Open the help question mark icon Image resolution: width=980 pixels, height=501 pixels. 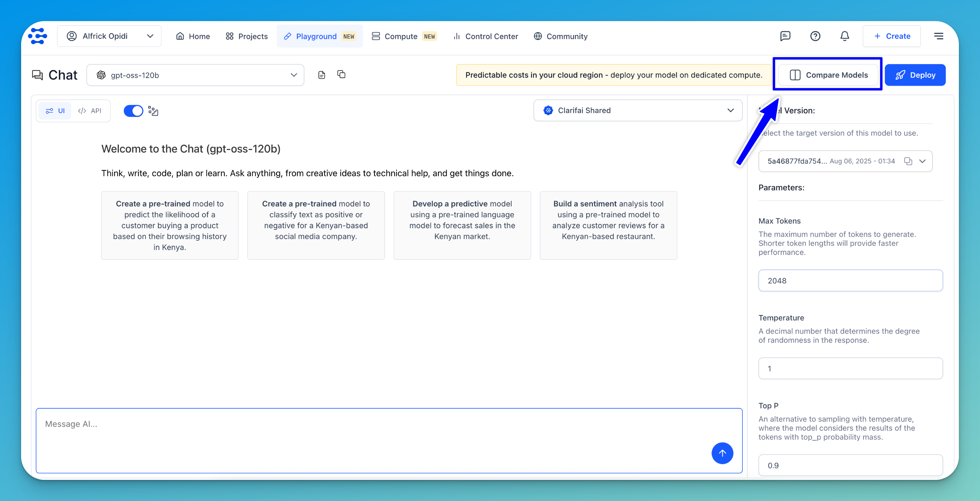(x=815, y=36)
